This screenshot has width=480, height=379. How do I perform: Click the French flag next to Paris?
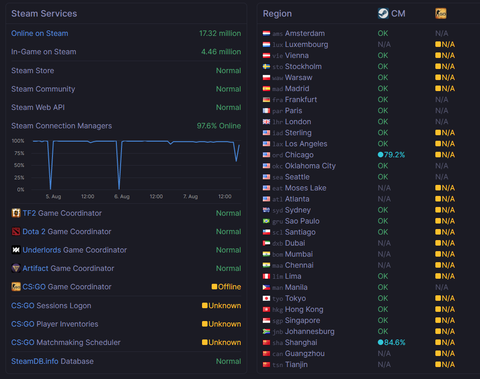[266, 111]
